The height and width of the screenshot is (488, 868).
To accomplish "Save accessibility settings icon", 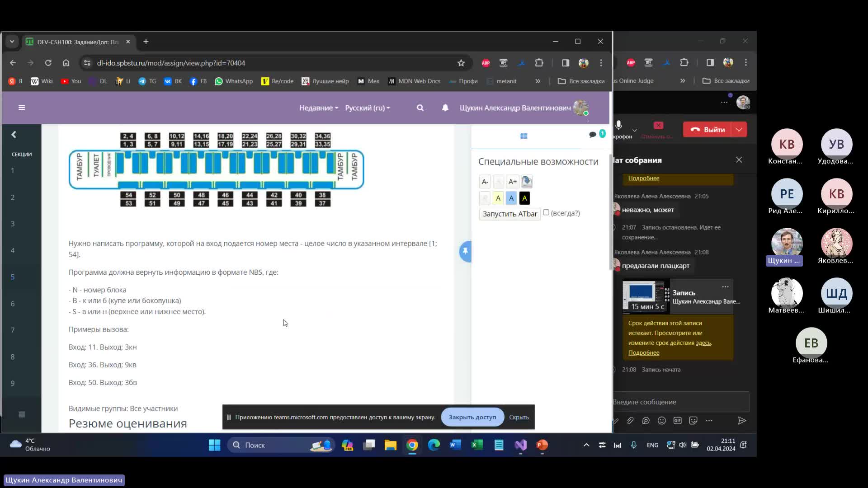I will (x=527, y=182).
